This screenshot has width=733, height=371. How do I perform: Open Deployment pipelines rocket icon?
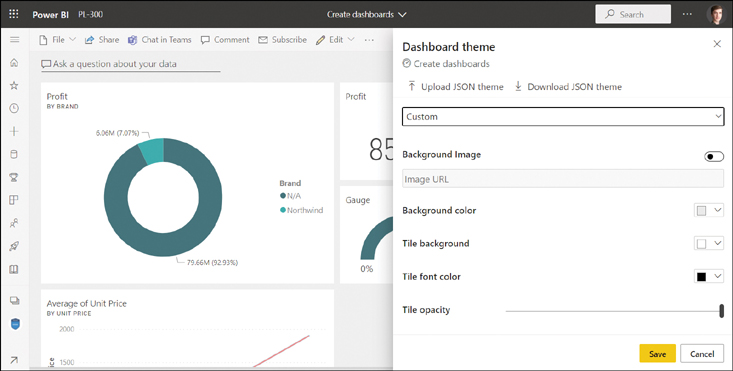coord(14,246)
